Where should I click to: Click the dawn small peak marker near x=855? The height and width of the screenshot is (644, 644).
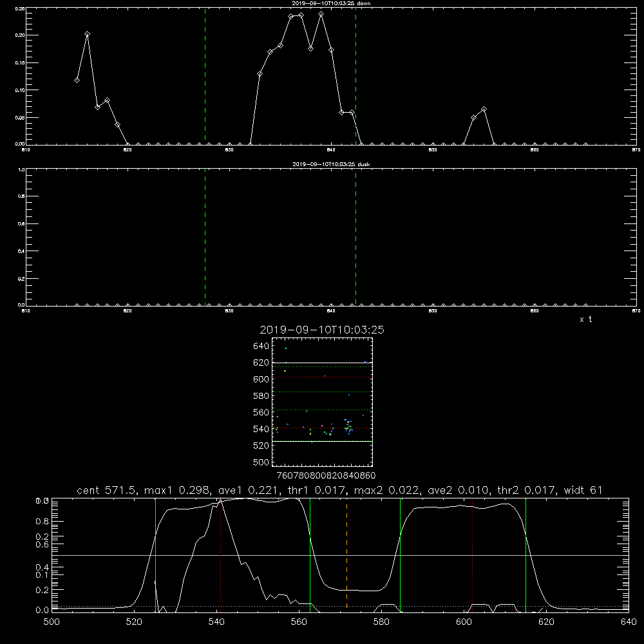pyautogui.click(x=484, y=109)
